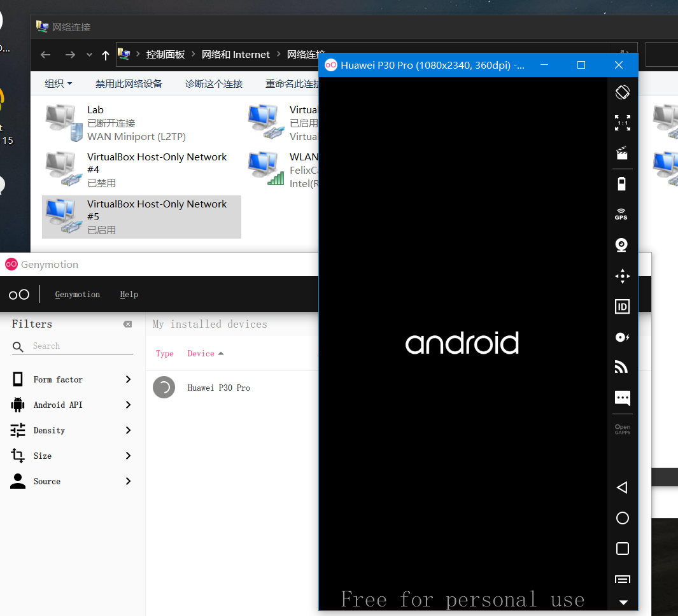
Task: Collapse the emulator toolbar panel
Action: pyautogui.click(x=622, y=602)
